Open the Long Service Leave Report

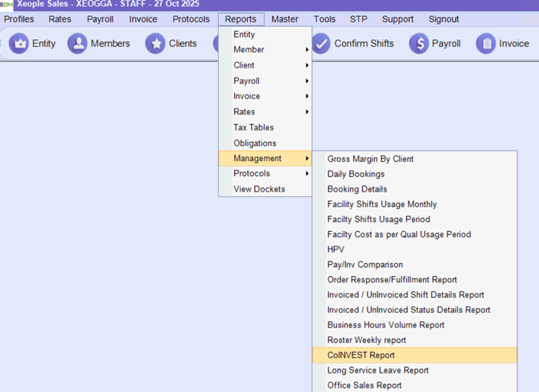[377, 370]
